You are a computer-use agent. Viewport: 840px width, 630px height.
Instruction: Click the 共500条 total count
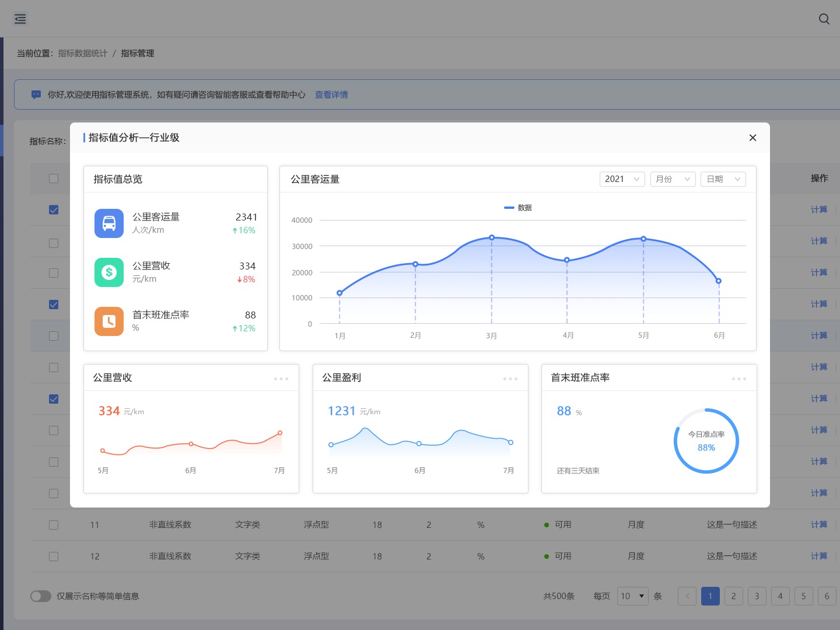559,596
